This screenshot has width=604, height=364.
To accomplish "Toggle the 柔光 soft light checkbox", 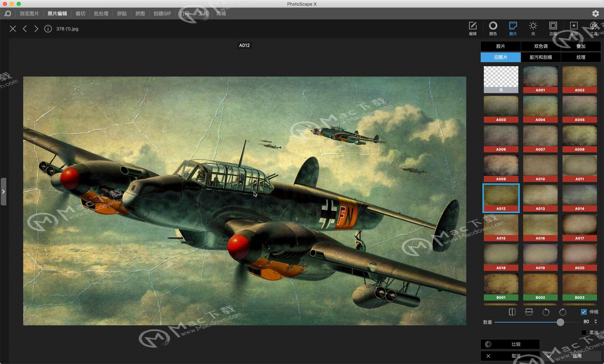I will [x=584, y=332].
